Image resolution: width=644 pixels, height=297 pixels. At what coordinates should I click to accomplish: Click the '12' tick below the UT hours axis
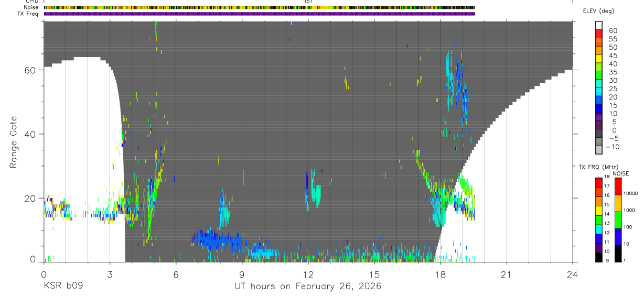tap(308, 274)
